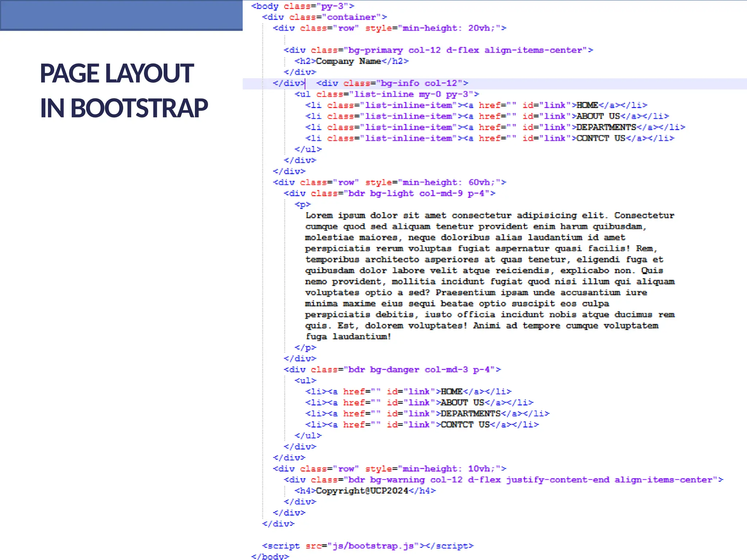
Task: Click the body class="py-3" opening tag
Action: coord(303,6)
